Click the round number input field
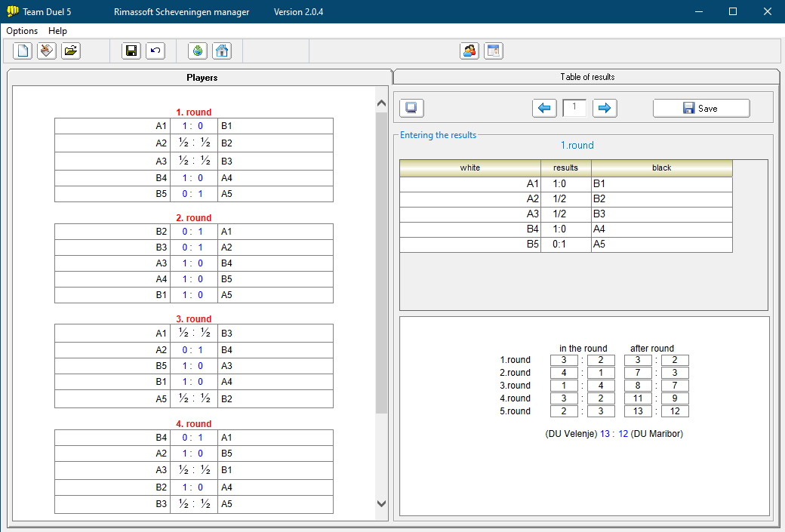This screenshot has height=532, width=785. 574,108
